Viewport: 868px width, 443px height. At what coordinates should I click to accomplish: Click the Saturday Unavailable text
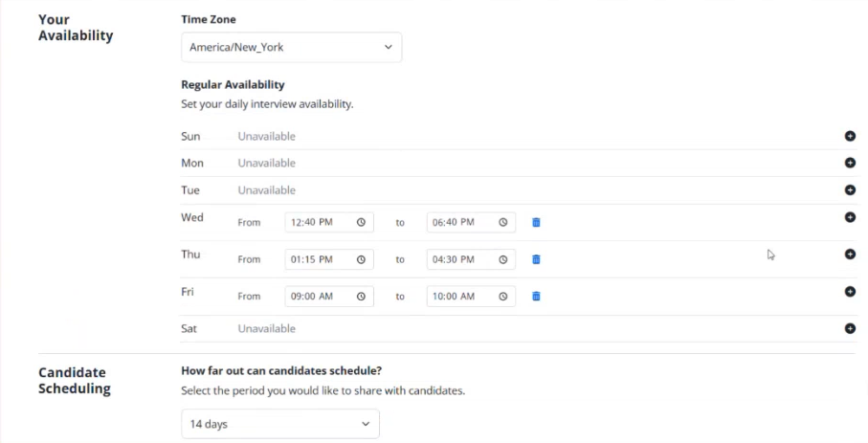[266, 328]
